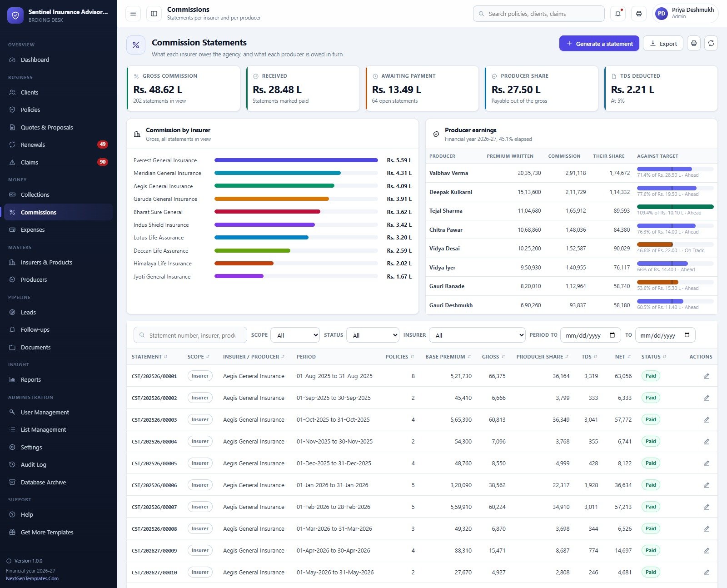Navigate to Claims page

coord(58,163)
